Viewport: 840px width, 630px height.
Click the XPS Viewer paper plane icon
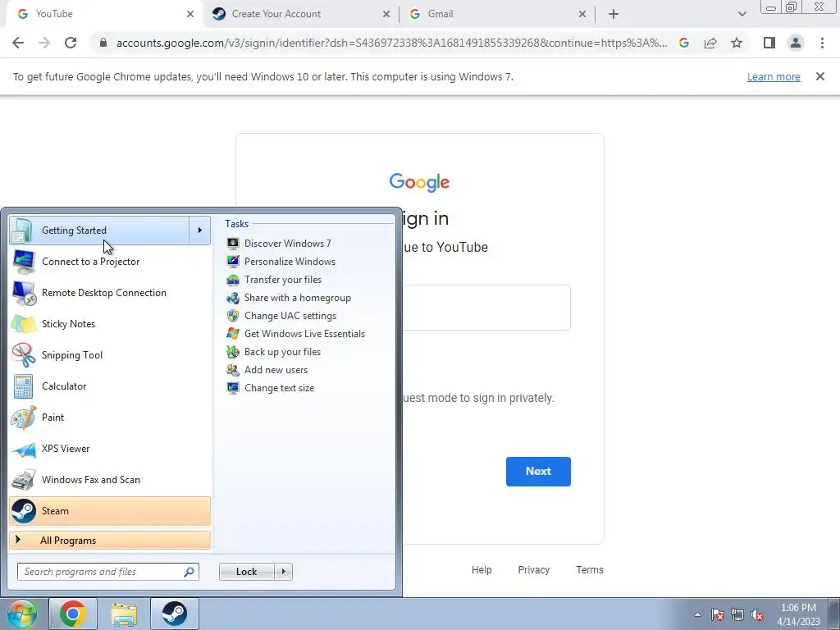pos(24,449)
